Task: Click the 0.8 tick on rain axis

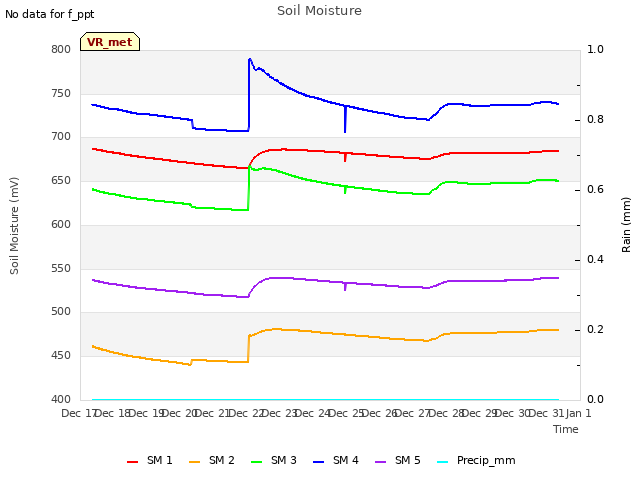Action: pyautogui.click(x=595, y=120)
